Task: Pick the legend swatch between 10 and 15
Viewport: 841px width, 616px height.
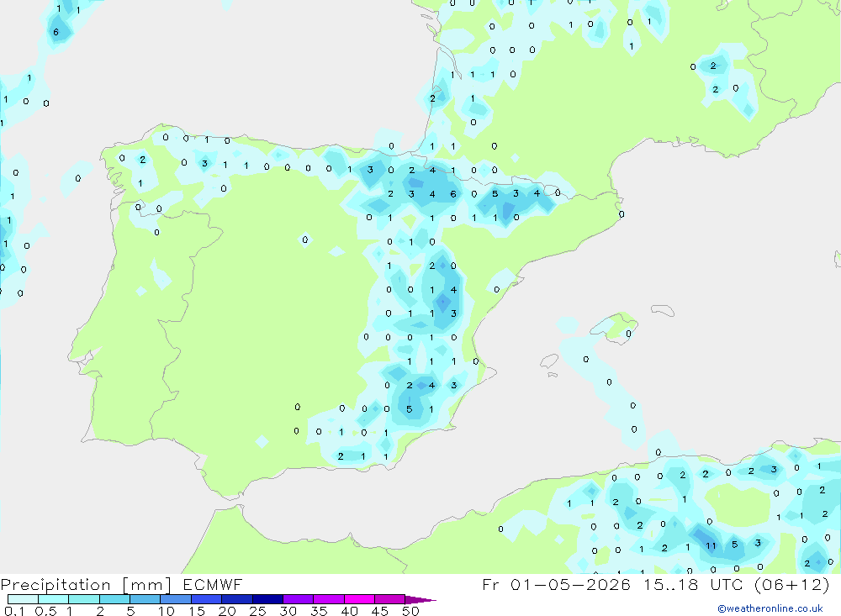Action: [x=176, y=599]
